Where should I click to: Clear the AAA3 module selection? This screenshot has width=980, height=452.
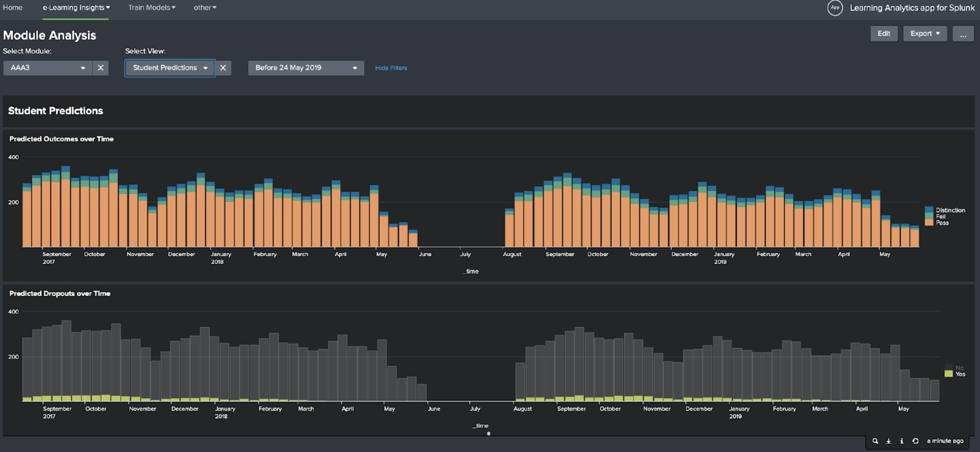[x=100, y=68]
